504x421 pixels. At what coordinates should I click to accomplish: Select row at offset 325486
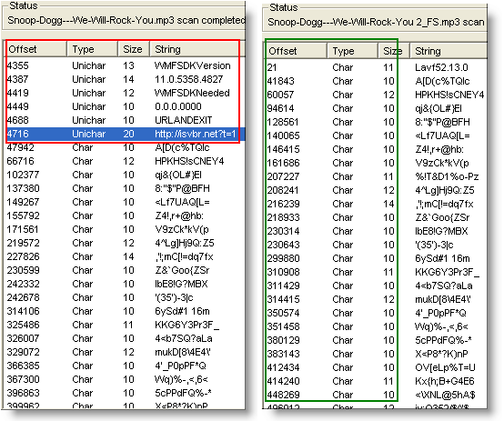pos(125,325)
